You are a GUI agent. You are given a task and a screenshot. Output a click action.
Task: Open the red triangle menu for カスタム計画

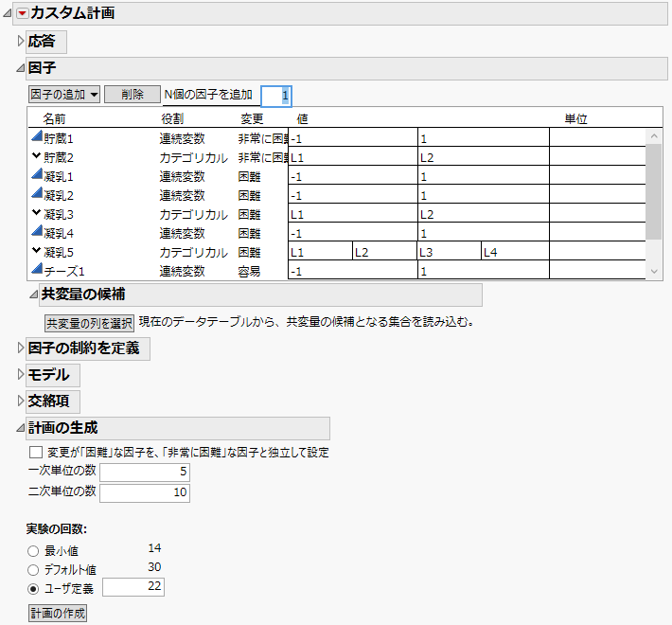(23, 13)
